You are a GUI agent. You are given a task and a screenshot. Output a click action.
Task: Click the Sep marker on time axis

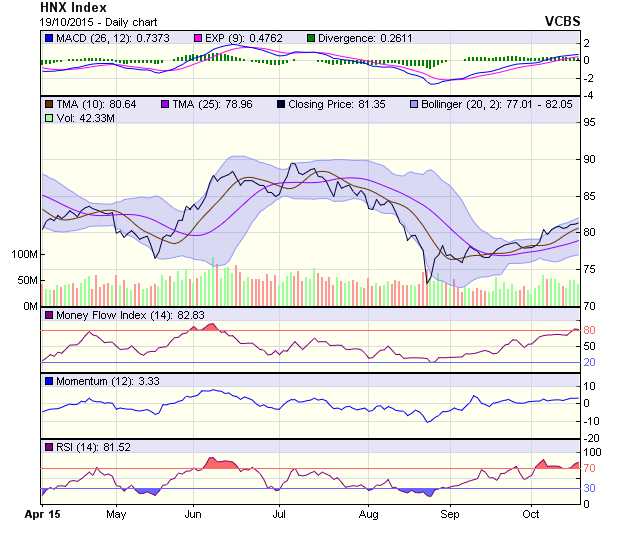(450, 514)
